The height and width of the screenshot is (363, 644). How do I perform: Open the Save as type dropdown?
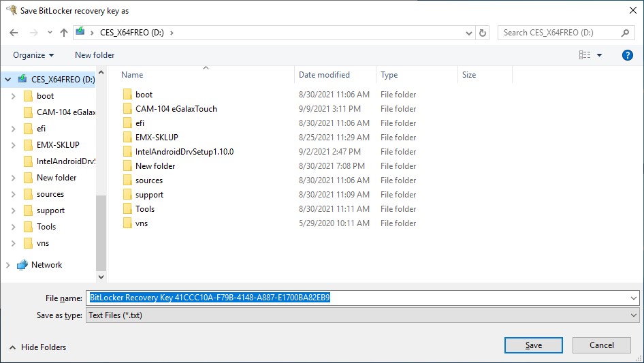pyautogui.click(x=362, y=315)
